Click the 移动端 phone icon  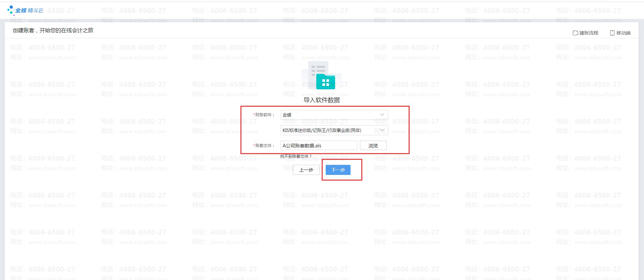612,33
